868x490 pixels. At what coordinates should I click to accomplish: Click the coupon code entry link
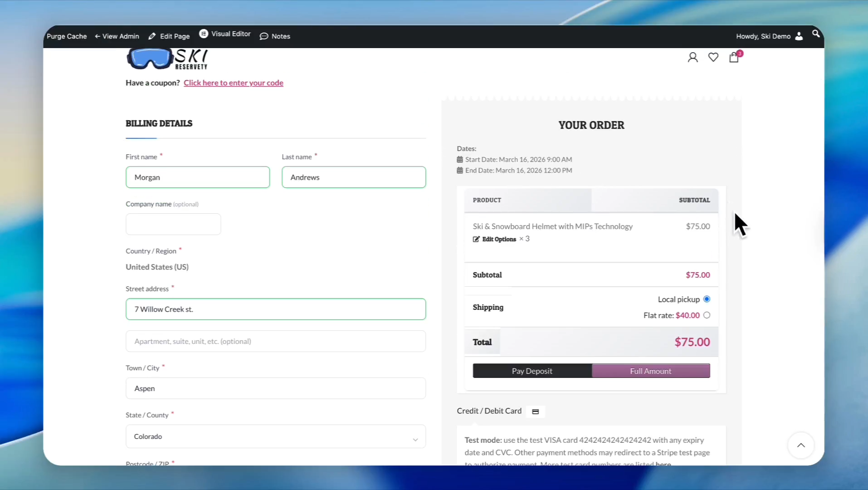click(233, 83)
